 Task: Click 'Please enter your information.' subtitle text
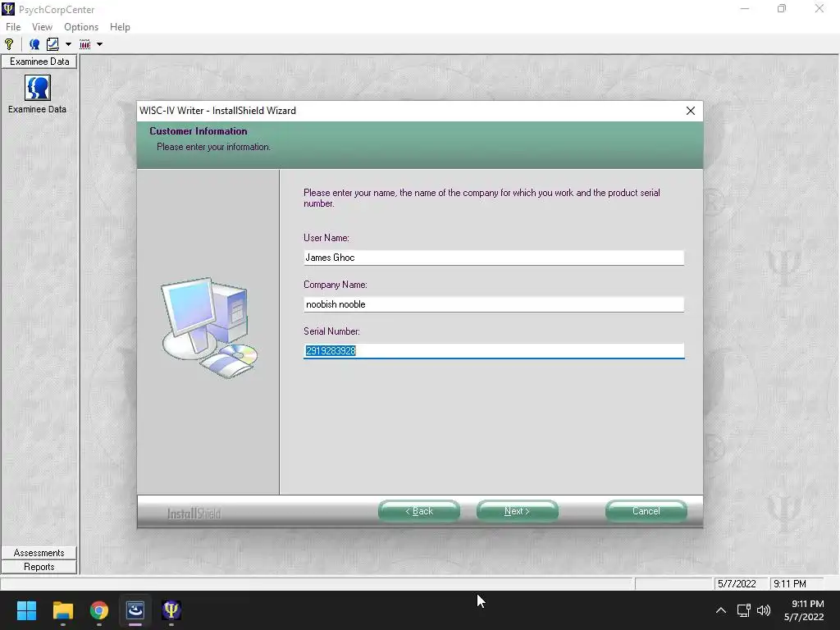point(213,147)
